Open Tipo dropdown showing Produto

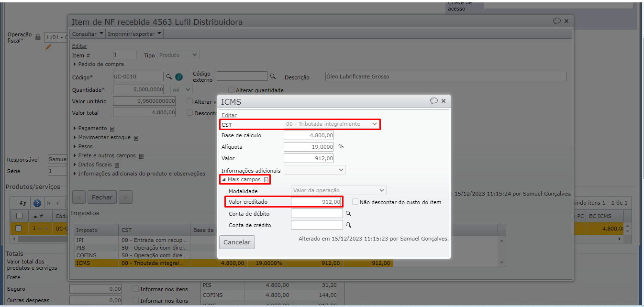pos(178,55)
